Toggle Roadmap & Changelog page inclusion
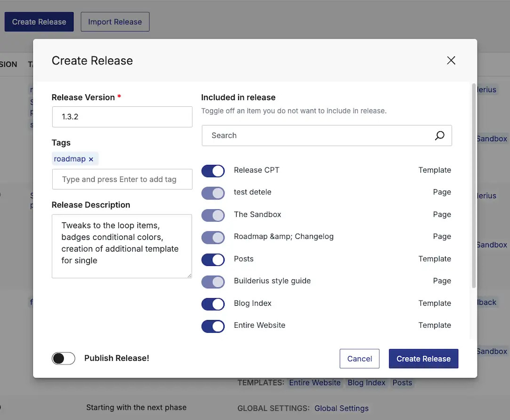Viewport: 510px width, 420px height. [x=213, y=237]
